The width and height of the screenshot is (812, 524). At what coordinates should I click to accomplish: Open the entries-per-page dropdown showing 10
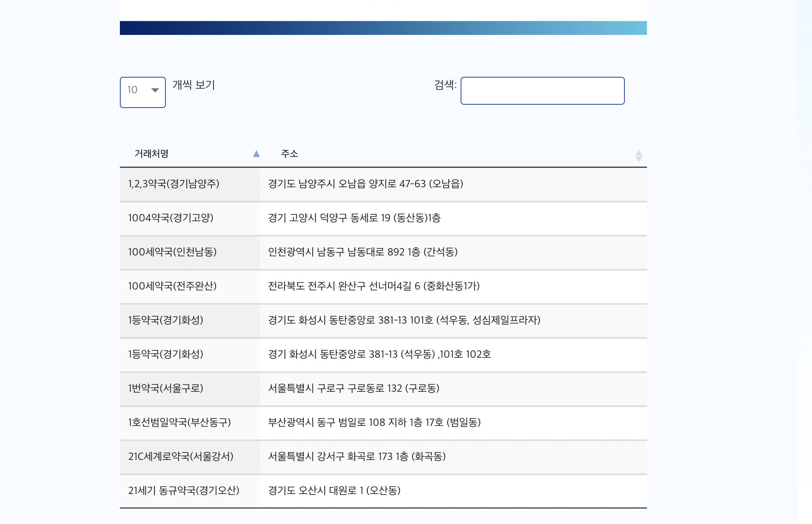[142, 92]
